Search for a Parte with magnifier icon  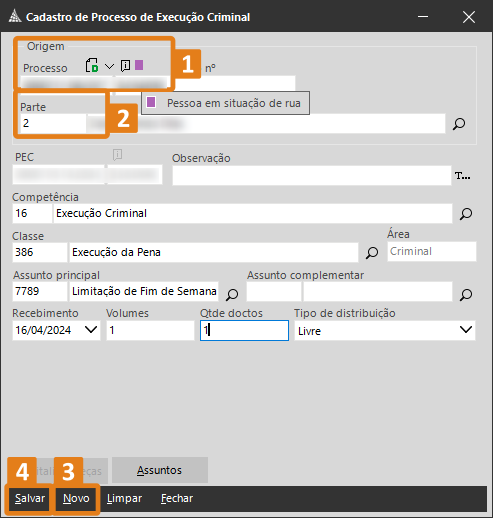[x=459, y=124]
